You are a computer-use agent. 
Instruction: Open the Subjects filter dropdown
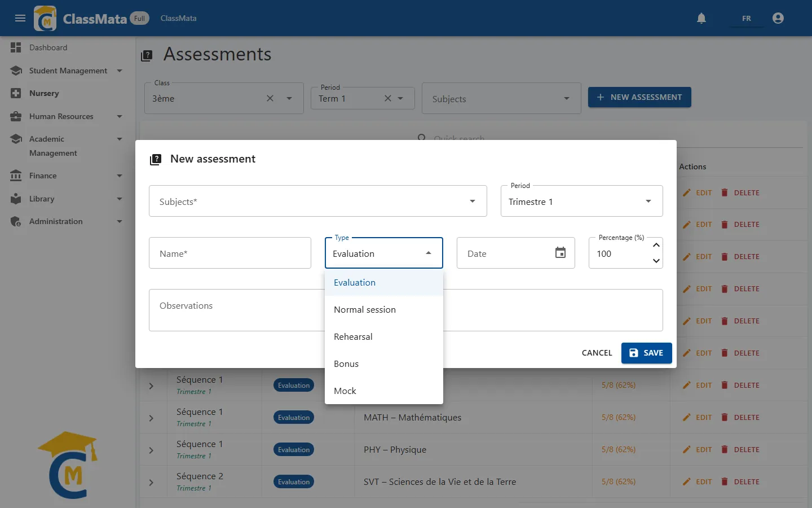click(x=501, y=99)
